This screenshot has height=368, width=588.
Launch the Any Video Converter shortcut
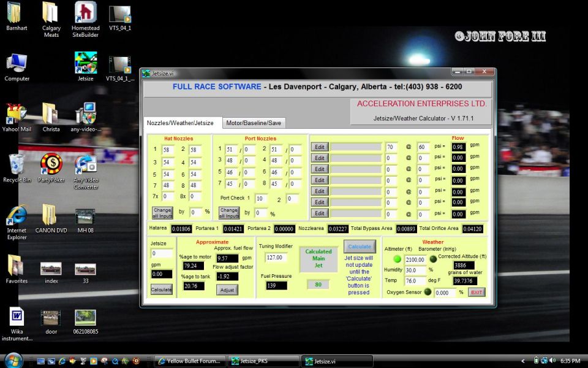click(x=86, y=171)
